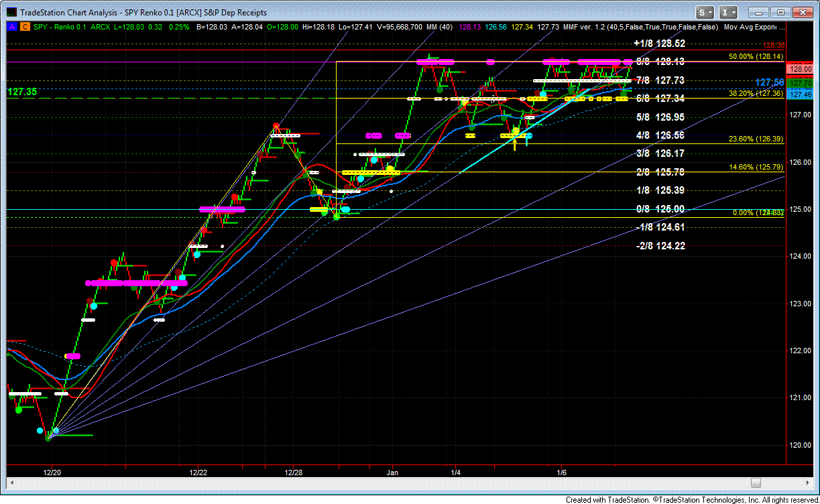Click the 122.00 price axis value

[x=801, y=351]
